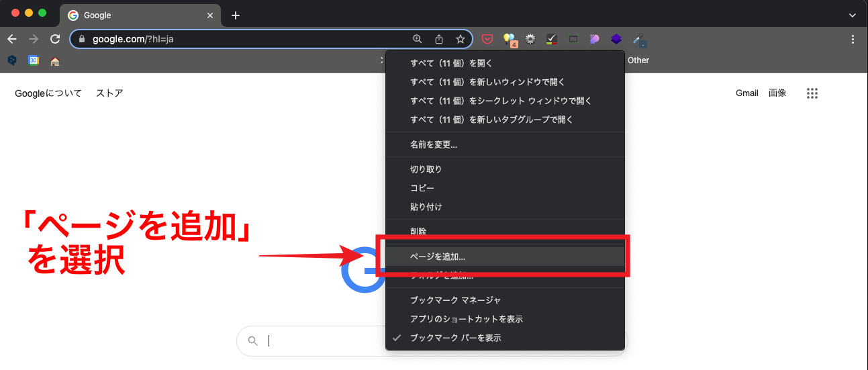Select '貼り付け' in context menu
Viewport: 868px width, 370px height.
click(x=505, y=207)
